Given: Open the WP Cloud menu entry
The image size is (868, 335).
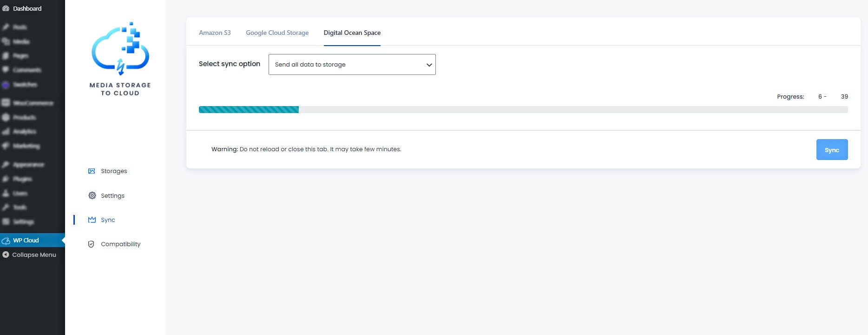Looking at the screenshot, I should (26, 240).
